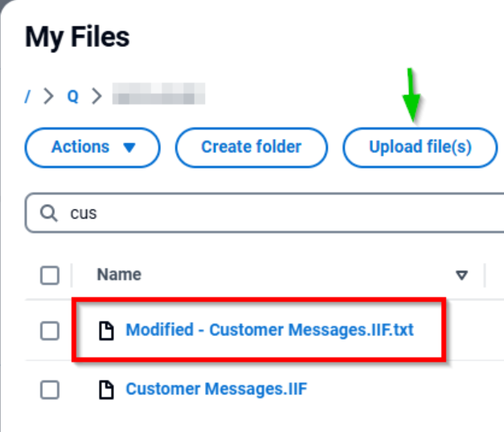Click breadcrumb chevron after Q
Image resolution: width=504 pixels, height=432 pixels.
(96, 97)
